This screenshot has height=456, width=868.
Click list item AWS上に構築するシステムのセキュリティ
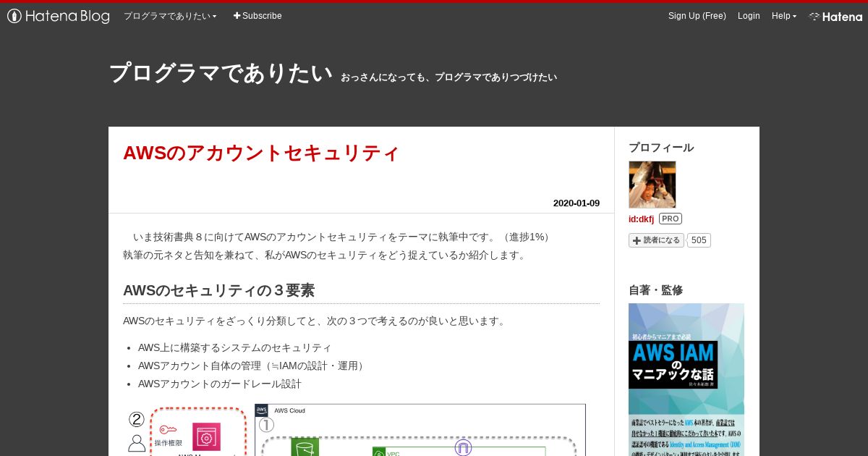pos(234,347)
